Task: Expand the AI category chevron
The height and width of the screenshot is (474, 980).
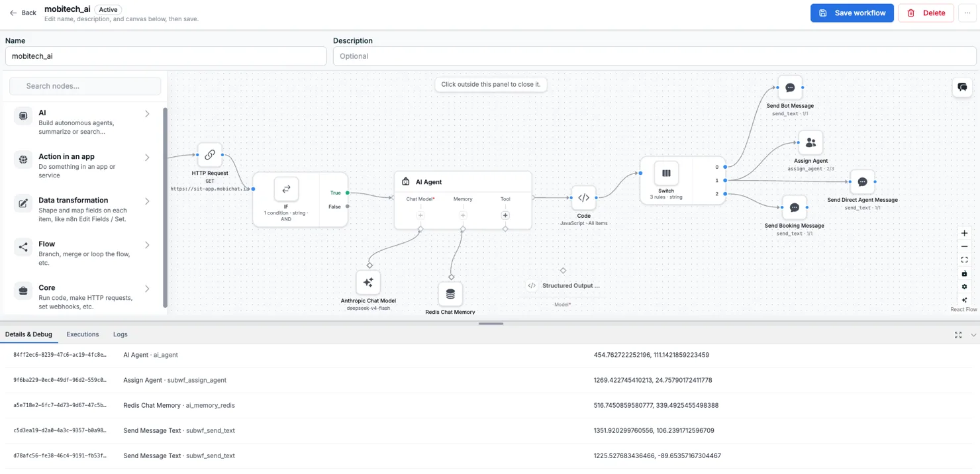Action: click(x=147, y=114)
